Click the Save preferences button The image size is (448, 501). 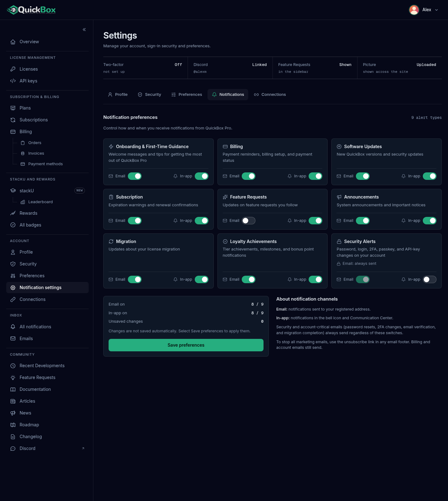[x=186, y=345]
